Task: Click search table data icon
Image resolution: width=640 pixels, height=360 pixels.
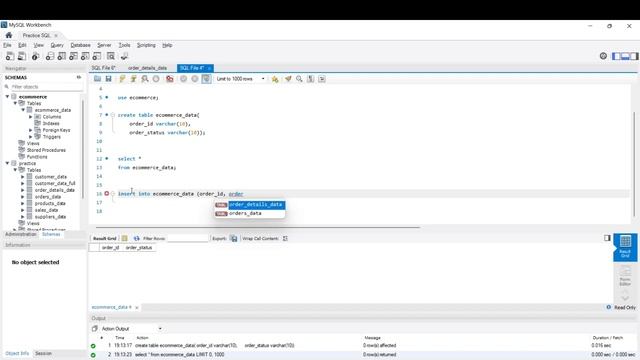Action: (111, 56)
